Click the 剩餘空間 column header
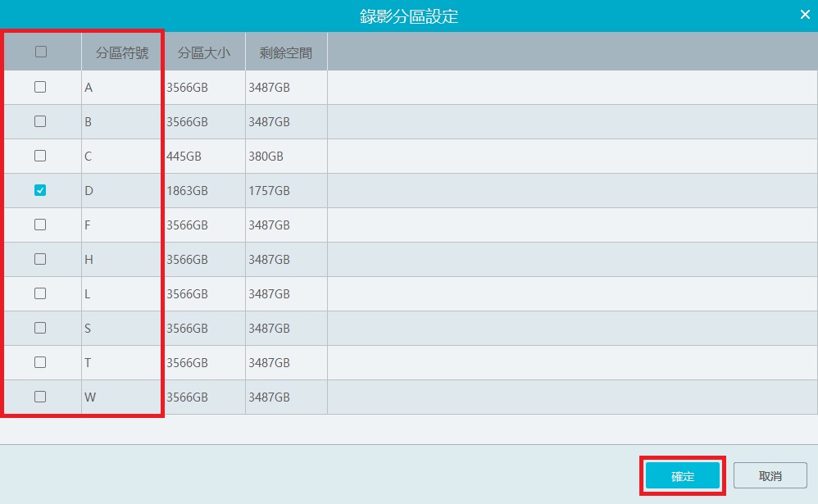The height and width of the screenshot is (504, 818). point(286,52)
